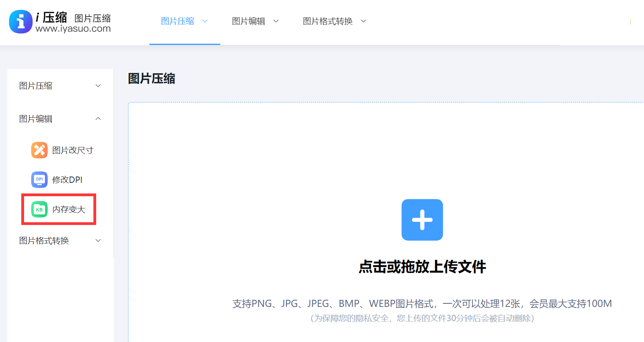This screenshot has width=644, height=342.
Task: Select the 修改DPI text in sidebar
Action: [x=67, y=180]
